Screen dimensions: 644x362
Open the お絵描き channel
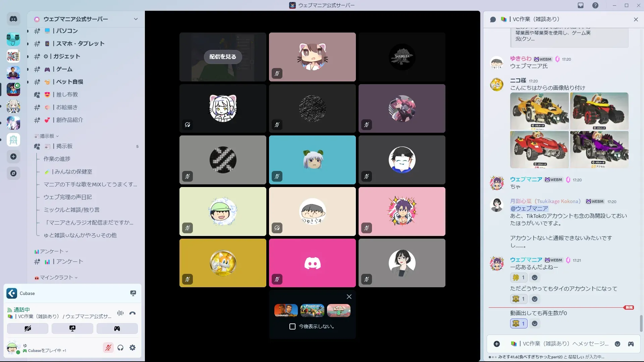(67, 107)
